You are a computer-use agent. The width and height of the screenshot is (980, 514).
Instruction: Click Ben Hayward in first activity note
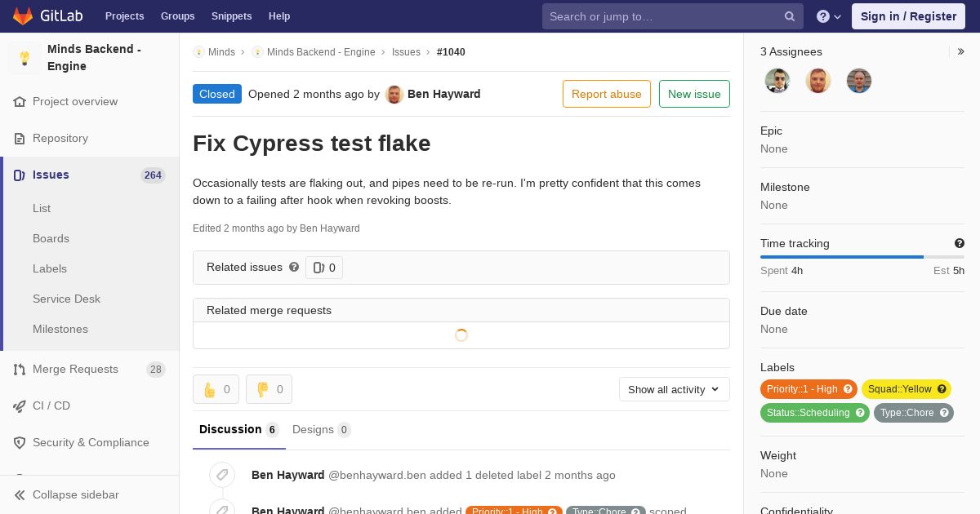pos(287,475)
